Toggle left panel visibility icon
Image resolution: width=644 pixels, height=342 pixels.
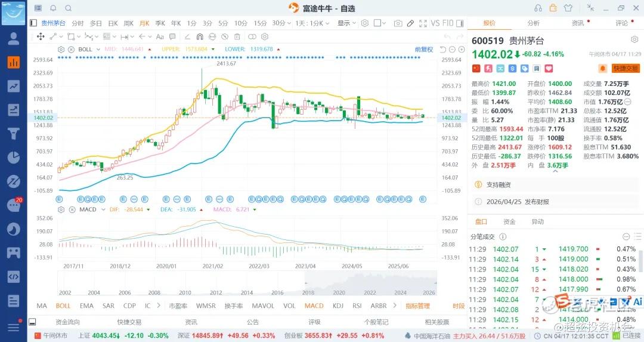click(x=33, y=23)
